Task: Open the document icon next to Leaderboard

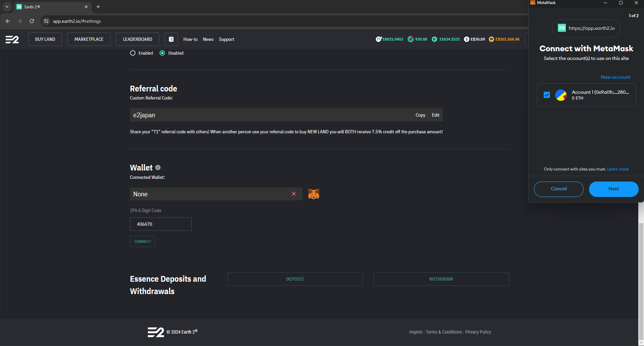Action: coord(171,39)
